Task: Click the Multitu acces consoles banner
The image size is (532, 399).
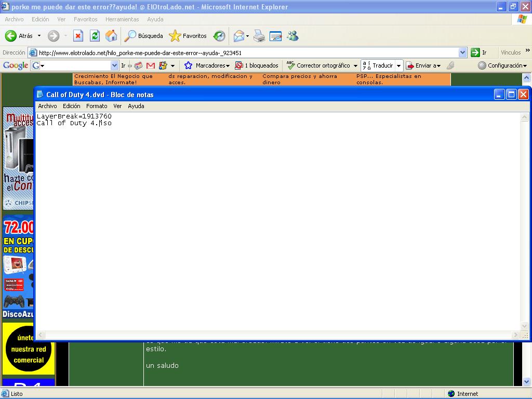Action: point(18,158)
